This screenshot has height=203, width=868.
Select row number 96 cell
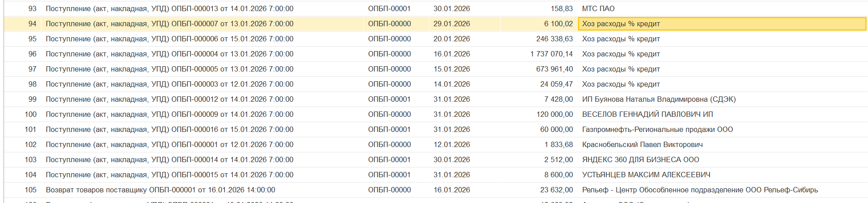[x=32, y=54]
